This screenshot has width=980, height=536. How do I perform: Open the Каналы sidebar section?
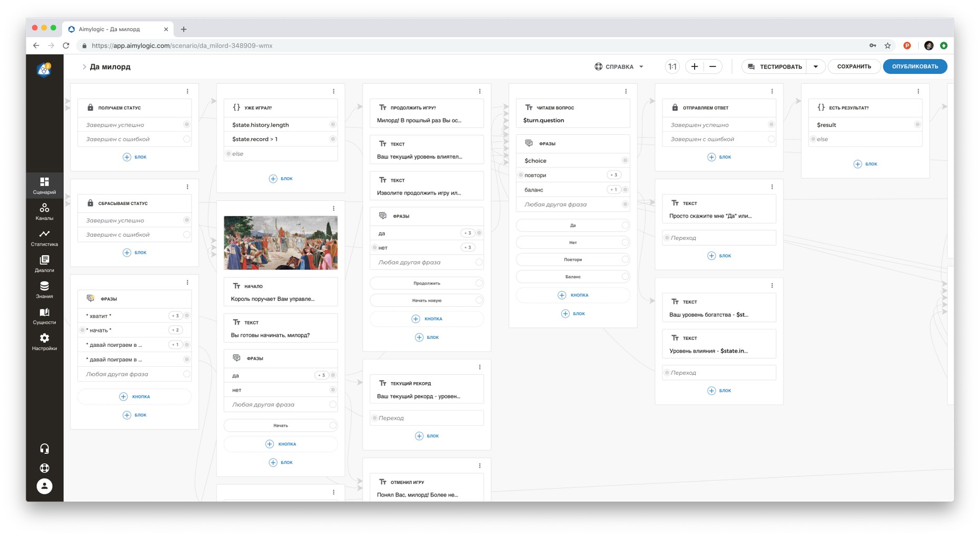pos(44,212)
